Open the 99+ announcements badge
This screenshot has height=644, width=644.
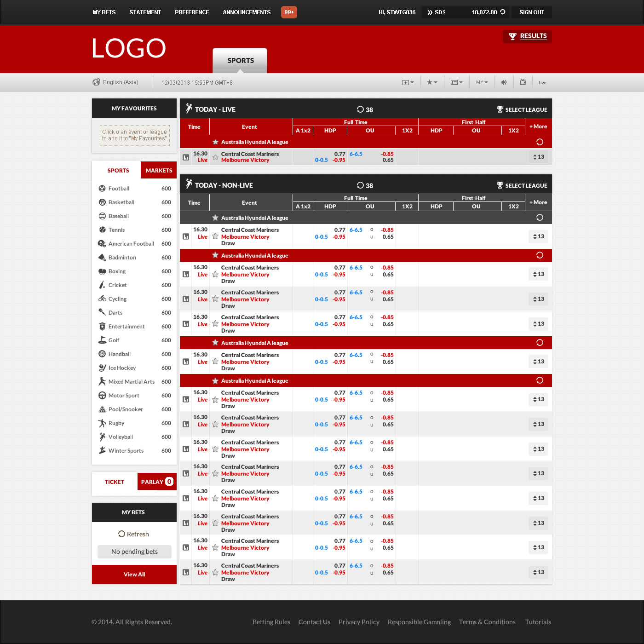(289, 12)
